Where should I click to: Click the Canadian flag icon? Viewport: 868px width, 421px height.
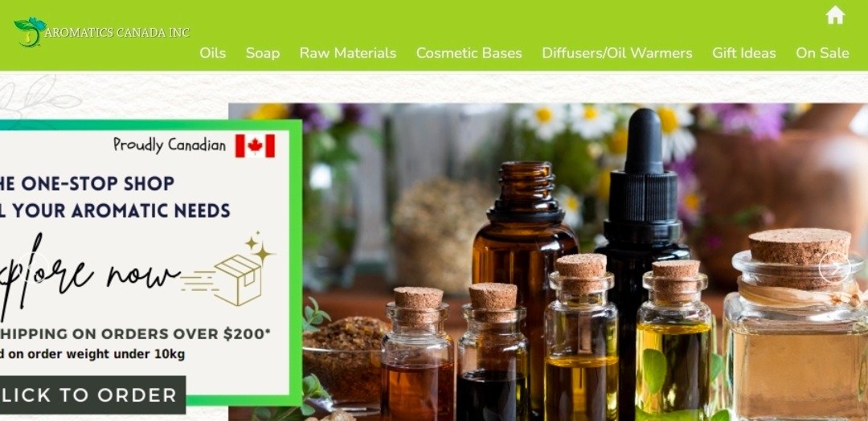tap(255, 146)
